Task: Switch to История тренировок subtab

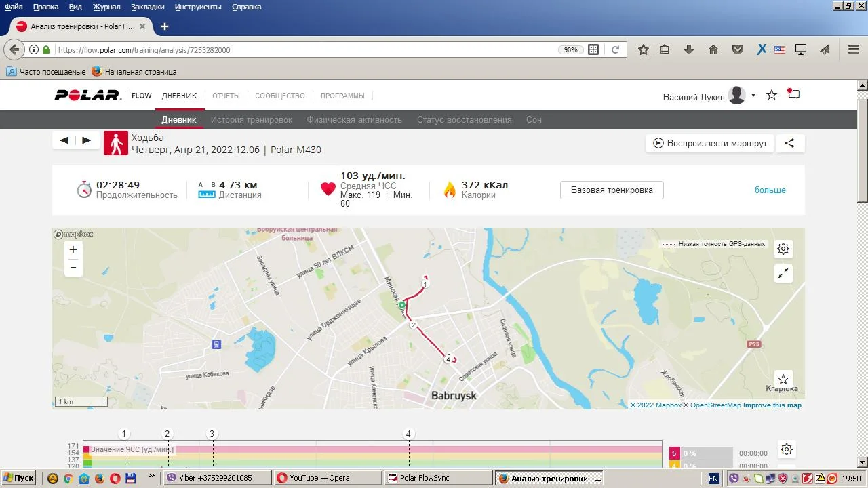Action: point(252,119)
